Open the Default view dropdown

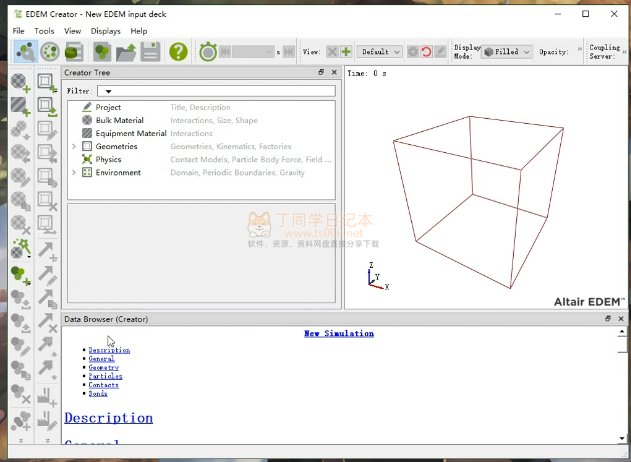380,51
